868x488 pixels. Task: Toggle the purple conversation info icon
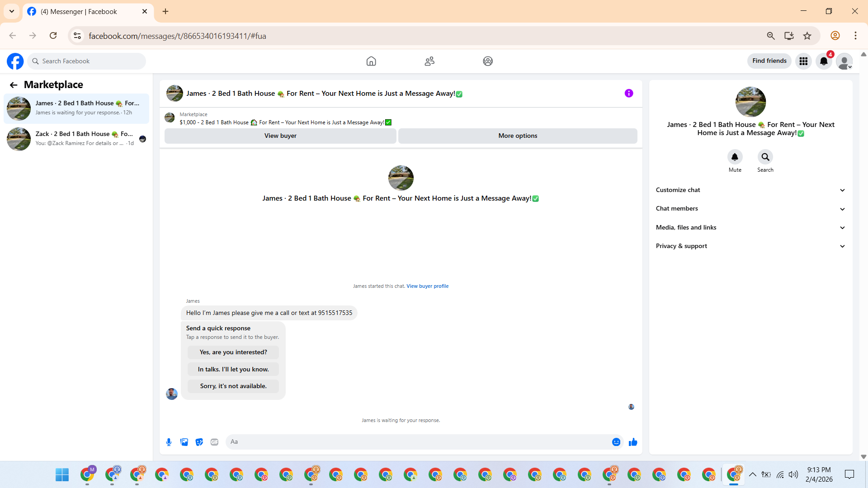pos(629,93)
